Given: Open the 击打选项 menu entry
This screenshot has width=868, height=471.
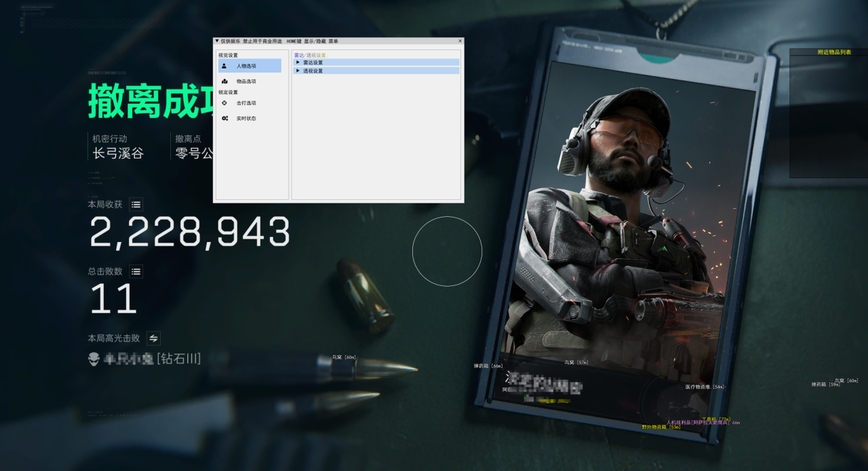Looking at the screenshot, I should tap(246, 103).
